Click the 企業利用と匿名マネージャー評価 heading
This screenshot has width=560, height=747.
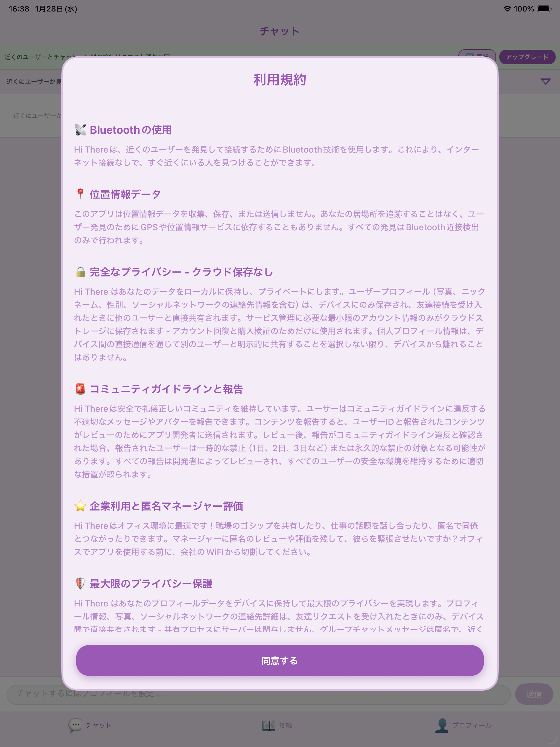(166, 506)
